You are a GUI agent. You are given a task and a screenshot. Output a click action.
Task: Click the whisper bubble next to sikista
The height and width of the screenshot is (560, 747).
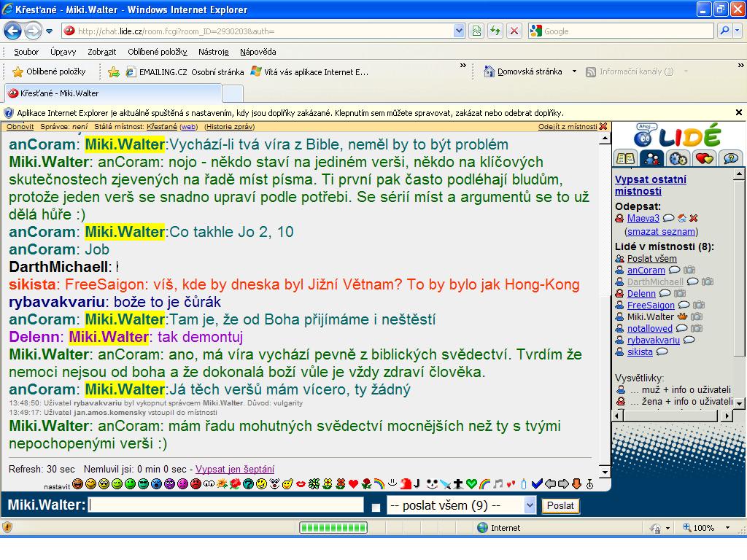(x=662, y=351)
